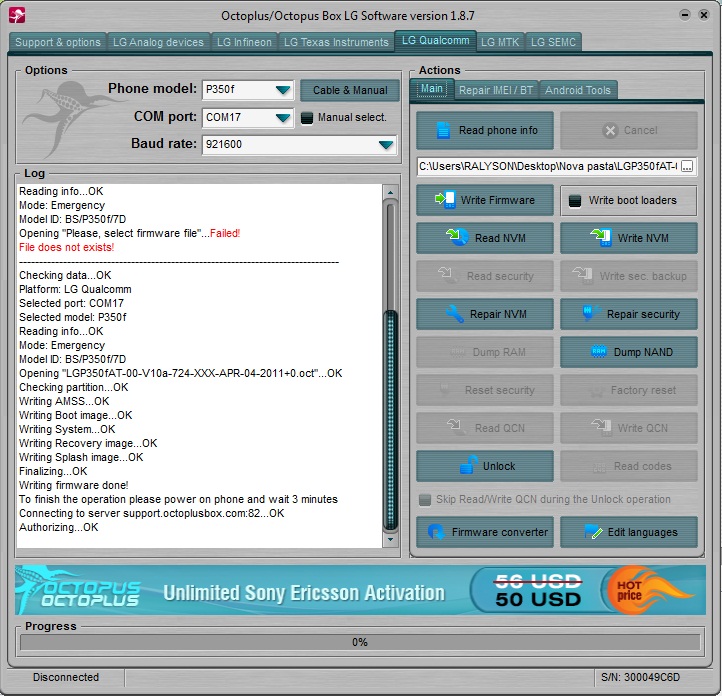This screenshot has height=696, width=722.
Task: Click the Edit languages button
Action: tap(629, 532)
